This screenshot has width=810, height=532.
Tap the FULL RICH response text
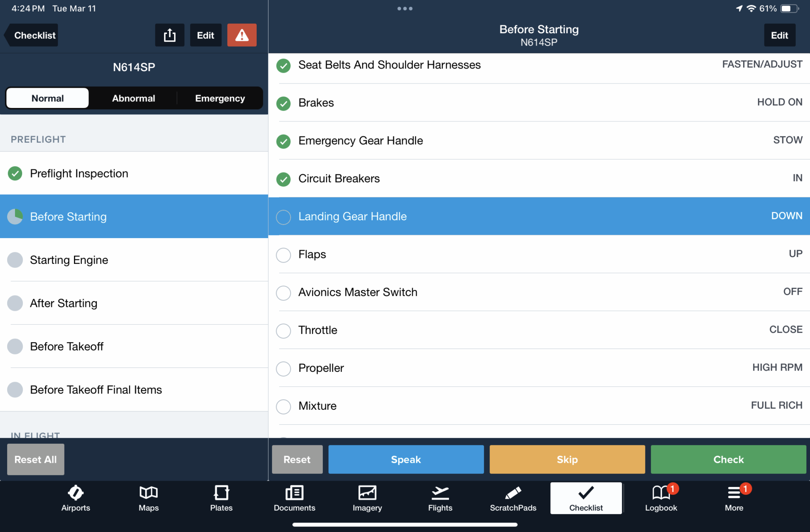776,405
